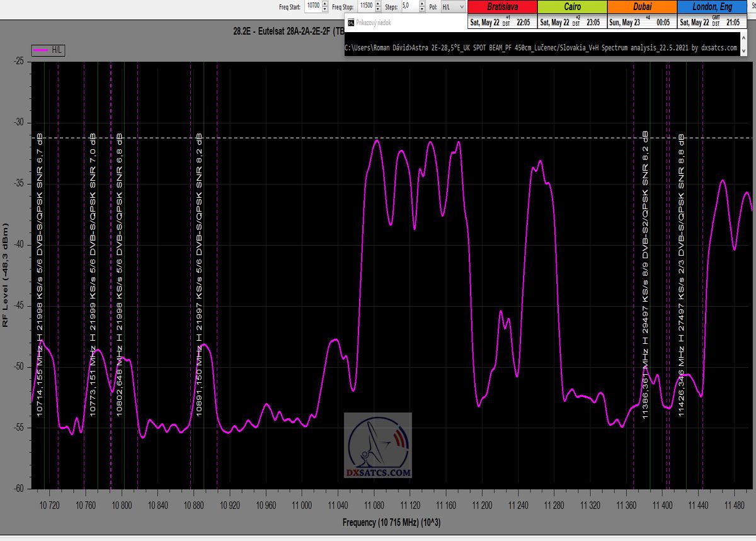
Task: Select the 10714,155 MHz transponder label
Action: coord(40,274)
